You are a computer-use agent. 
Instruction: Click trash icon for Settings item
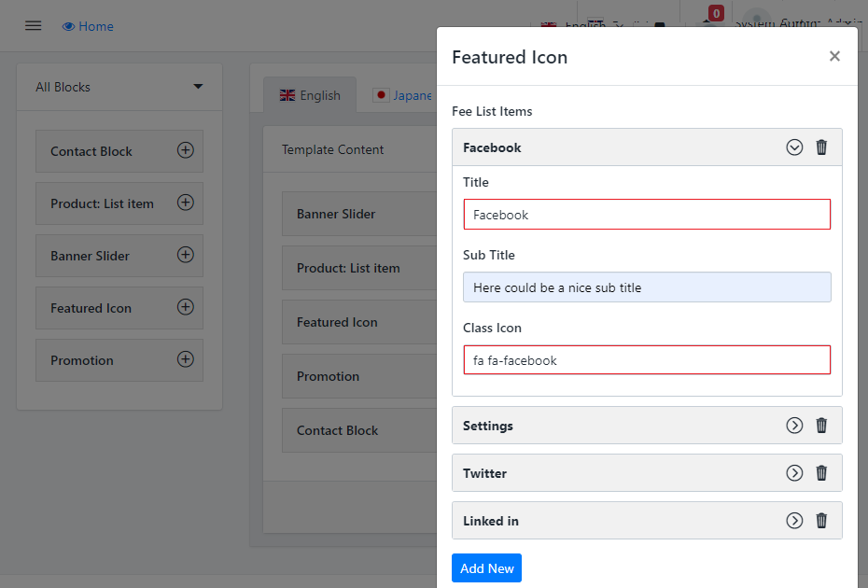point(821,426)
